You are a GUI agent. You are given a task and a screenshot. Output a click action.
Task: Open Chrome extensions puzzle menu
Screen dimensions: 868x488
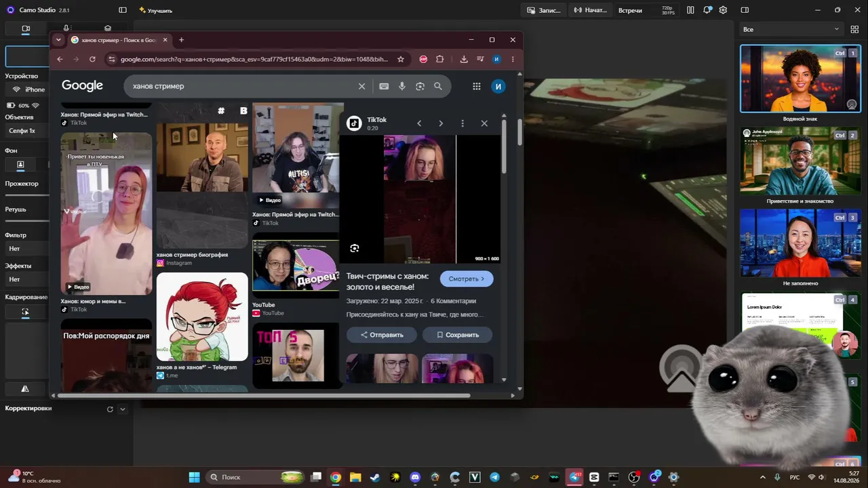click(439, 59)
